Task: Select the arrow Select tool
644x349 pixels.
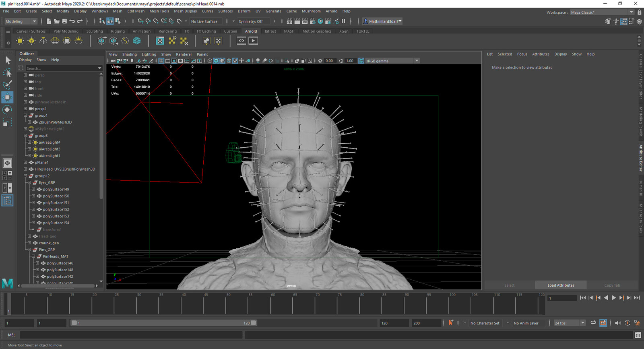Action: [8, 60]
